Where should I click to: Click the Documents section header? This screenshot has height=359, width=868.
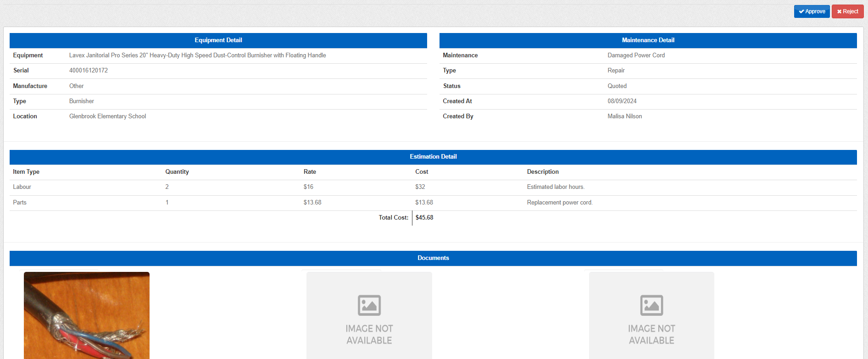coord(433,258)
